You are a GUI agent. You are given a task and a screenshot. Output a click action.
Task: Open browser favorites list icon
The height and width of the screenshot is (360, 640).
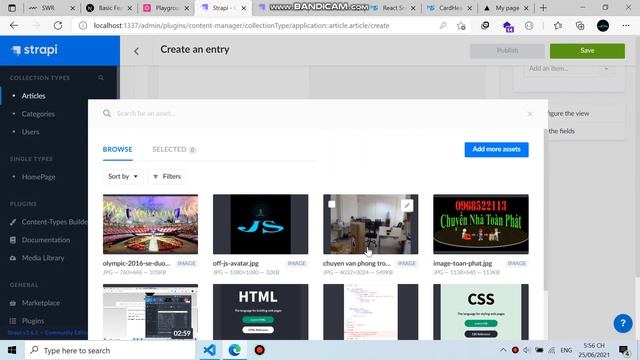click(558, 26)
